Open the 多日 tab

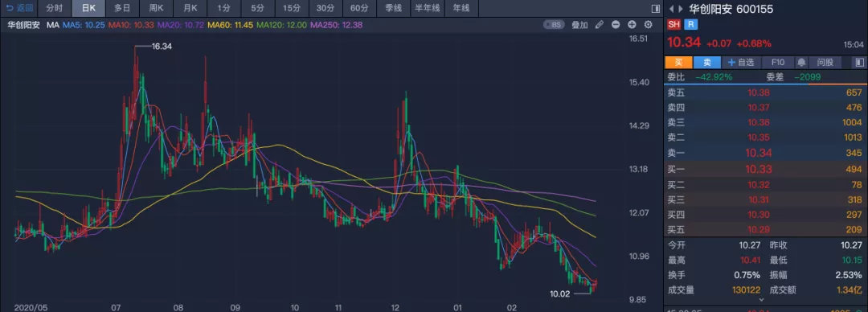coord(122,8)
